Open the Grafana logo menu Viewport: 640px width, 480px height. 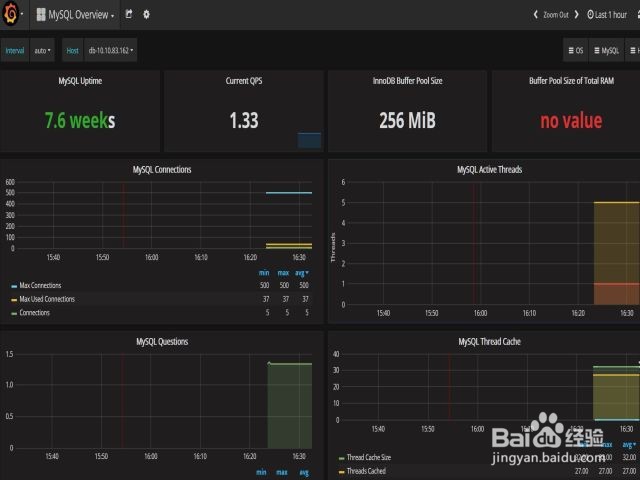[x=11, y=14]
